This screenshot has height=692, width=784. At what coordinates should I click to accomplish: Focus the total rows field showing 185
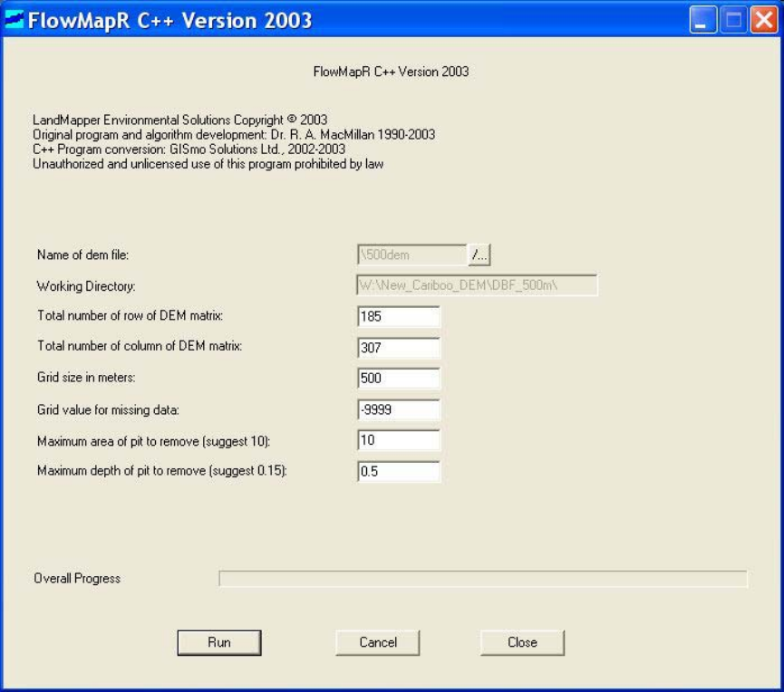399,316
